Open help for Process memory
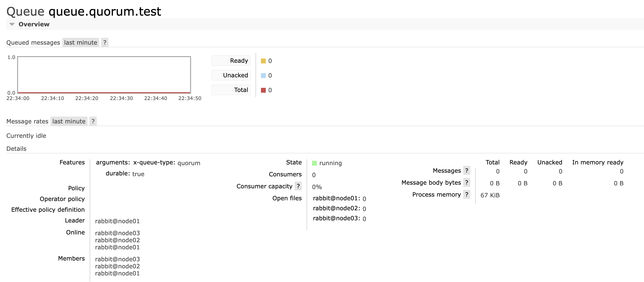Image resolution: width=644 pixels, height=282 pixels. tap(466, 194)
